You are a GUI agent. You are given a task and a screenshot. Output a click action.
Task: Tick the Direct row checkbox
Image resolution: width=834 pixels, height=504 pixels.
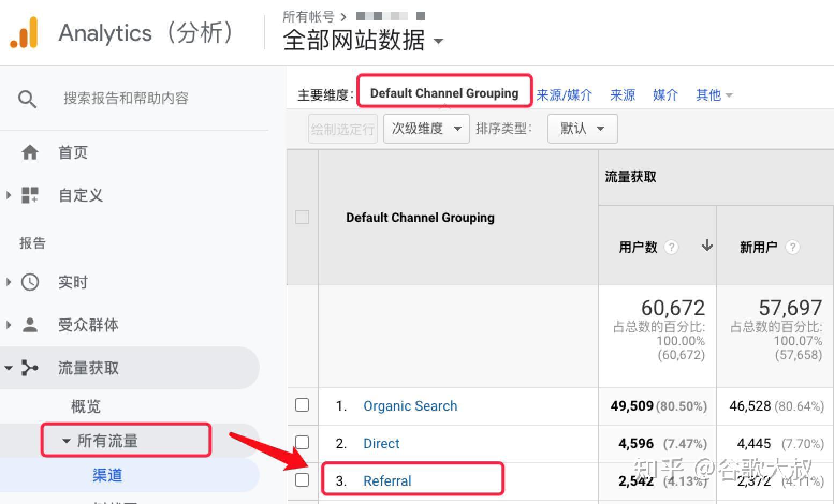[x=302, y=442]
